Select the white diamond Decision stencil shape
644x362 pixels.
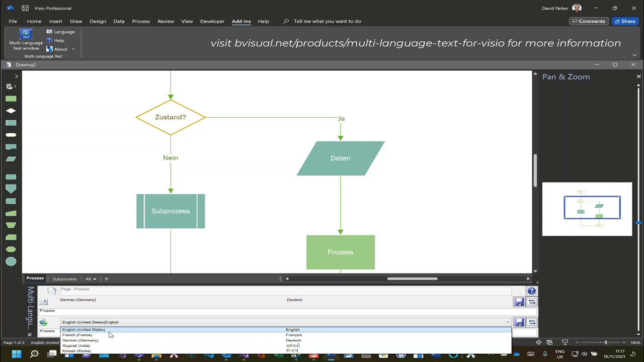click(11, 111)
